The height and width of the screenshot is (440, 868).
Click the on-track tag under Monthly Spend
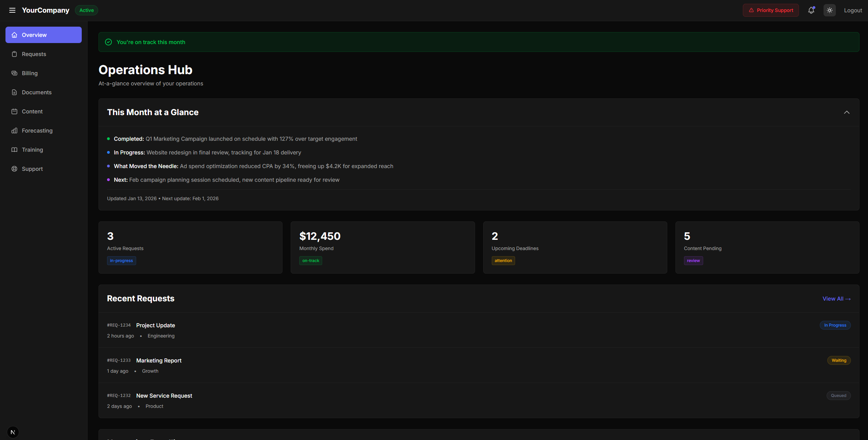(x=310, y=261)
